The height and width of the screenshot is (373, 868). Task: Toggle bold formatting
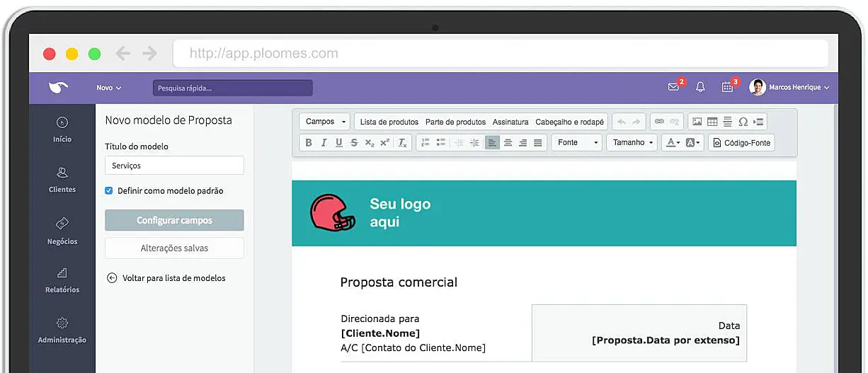click(309, 143)
